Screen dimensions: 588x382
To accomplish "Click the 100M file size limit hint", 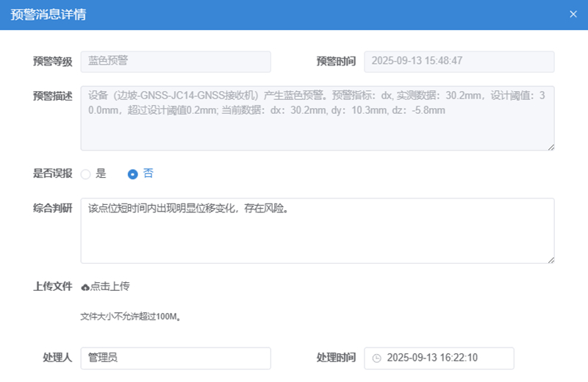I will (130, 317).
